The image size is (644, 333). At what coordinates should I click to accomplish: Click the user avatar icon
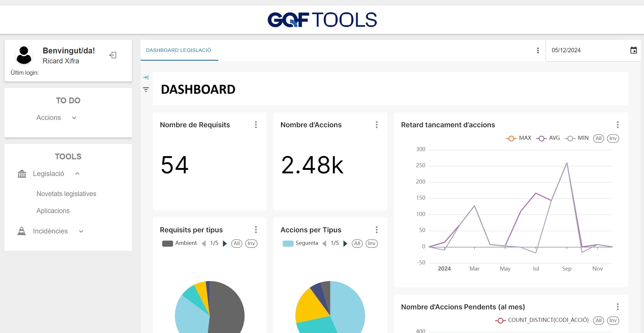tap(24, 55)
